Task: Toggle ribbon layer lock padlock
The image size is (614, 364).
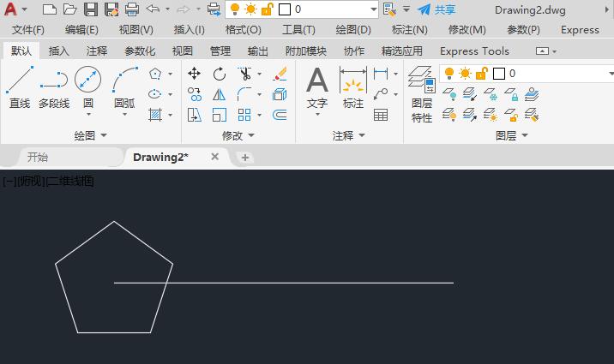Action: click(x=482, y=73)
